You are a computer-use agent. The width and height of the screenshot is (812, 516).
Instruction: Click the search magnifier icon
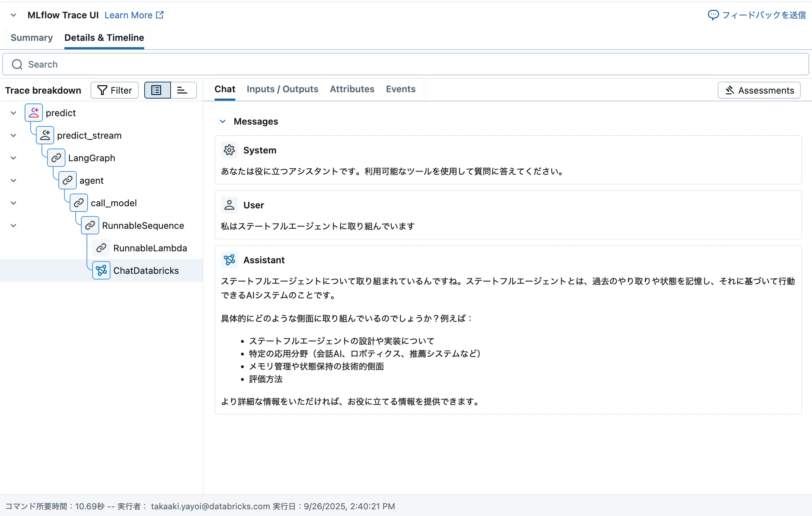[17, 64]
